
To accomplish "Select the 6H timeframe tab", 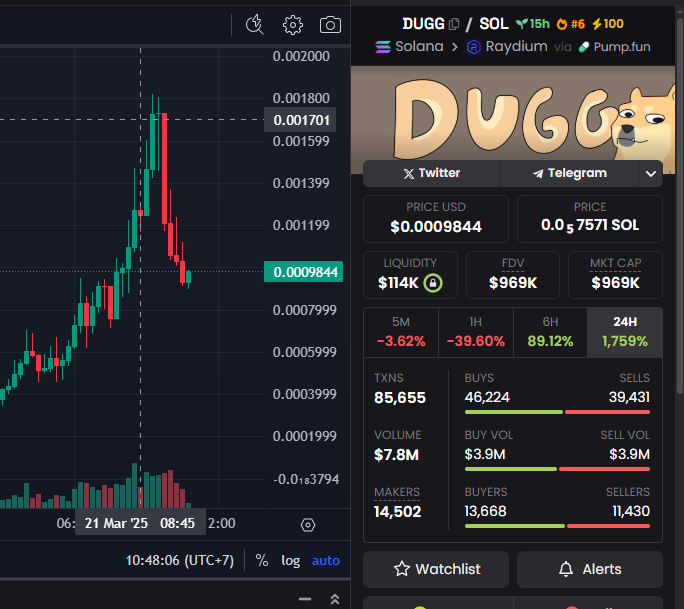I will pos(551,332).
